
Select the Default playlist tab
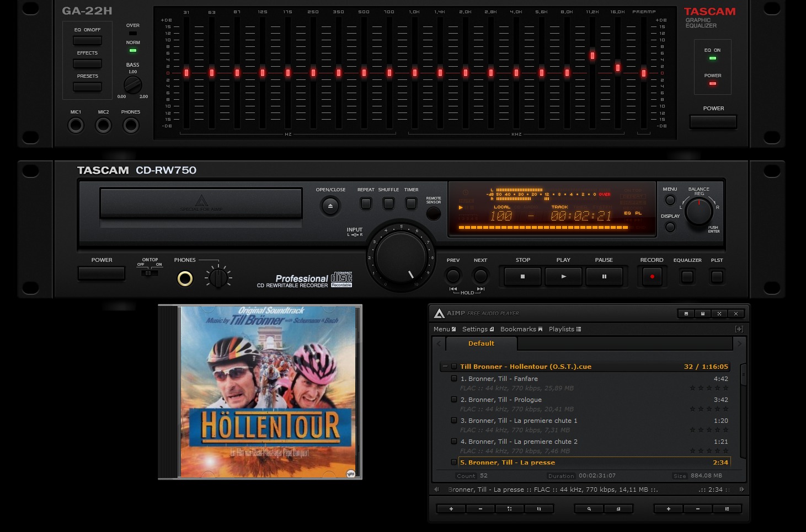(x=481, y=343)
